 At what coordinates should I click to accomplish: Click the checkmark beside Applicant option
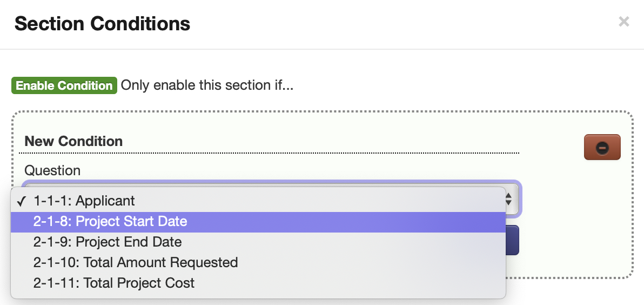[22, 202]
